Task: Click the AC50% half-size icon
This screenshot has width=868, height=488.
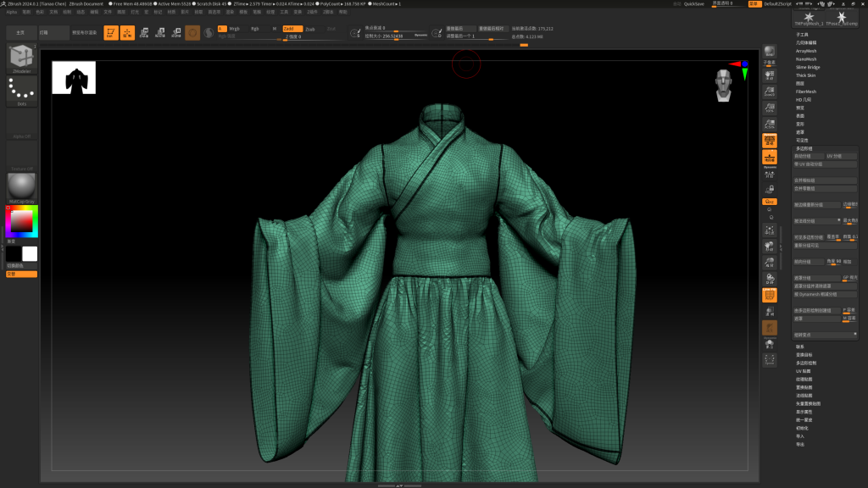Action: tap(770, 124)
